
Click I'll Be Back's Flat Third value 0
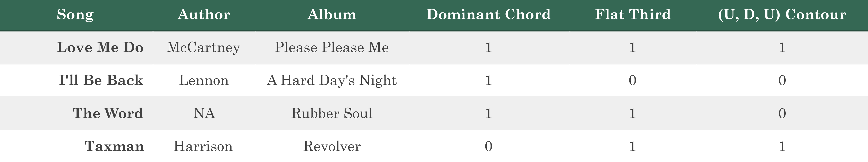click(633, 81)
